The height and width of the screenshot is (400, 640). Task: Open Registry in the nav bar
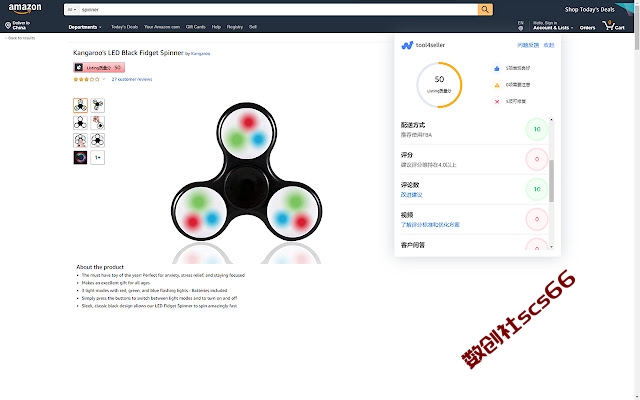pyautogui.click(x=235, y=27)
